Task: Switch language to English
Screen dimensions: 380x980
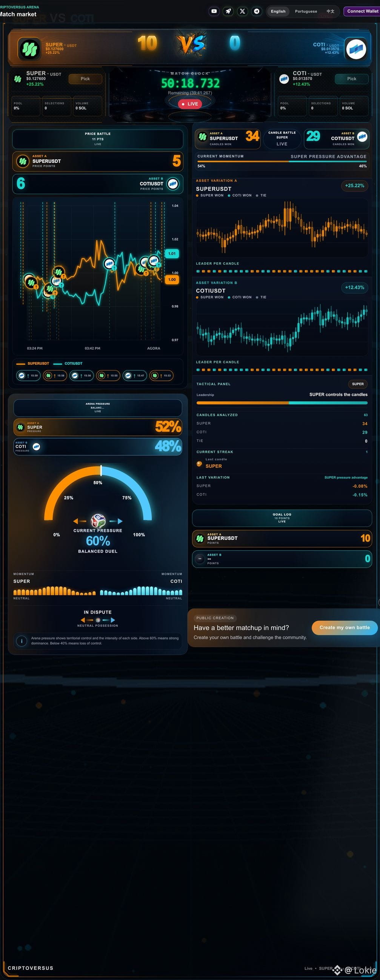Action: click(x=278, y=11)
